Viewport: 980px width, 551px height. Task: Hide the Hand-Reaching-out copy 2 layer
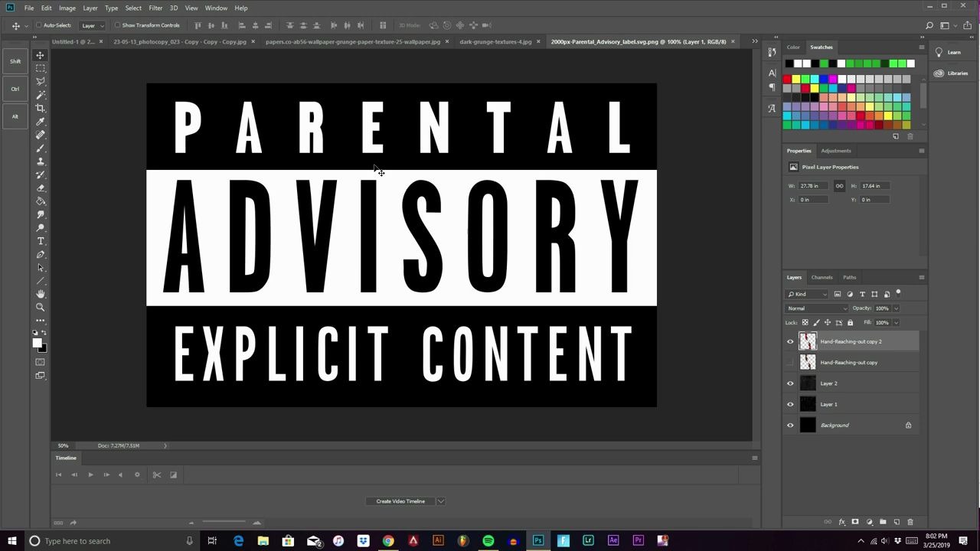(791, 342)
